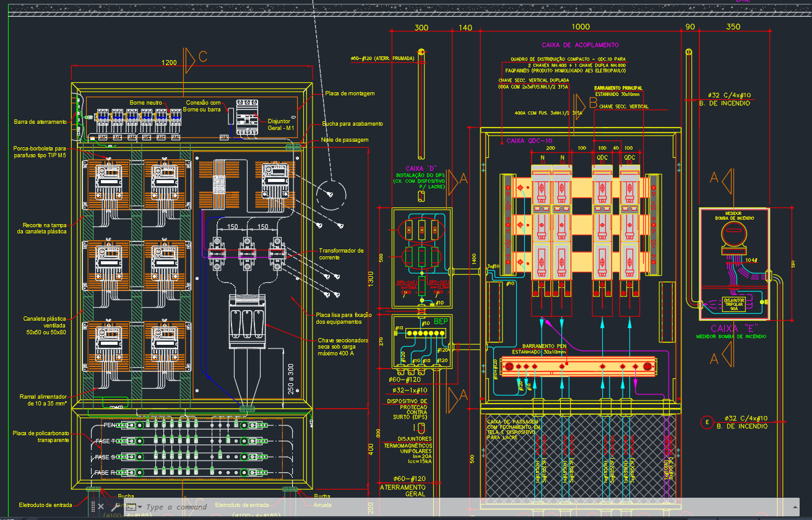Select the 'CHAVE SECC. VERTICAL' label
The width and height of the screenshot is (812, 520).
pos(623,107)
